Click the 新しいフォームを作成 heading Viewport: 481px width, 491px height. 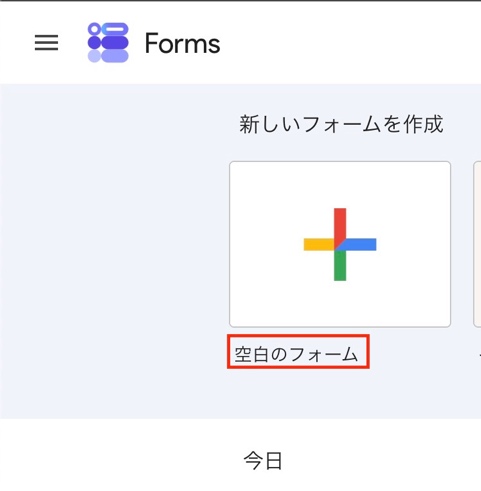point(341,124)
